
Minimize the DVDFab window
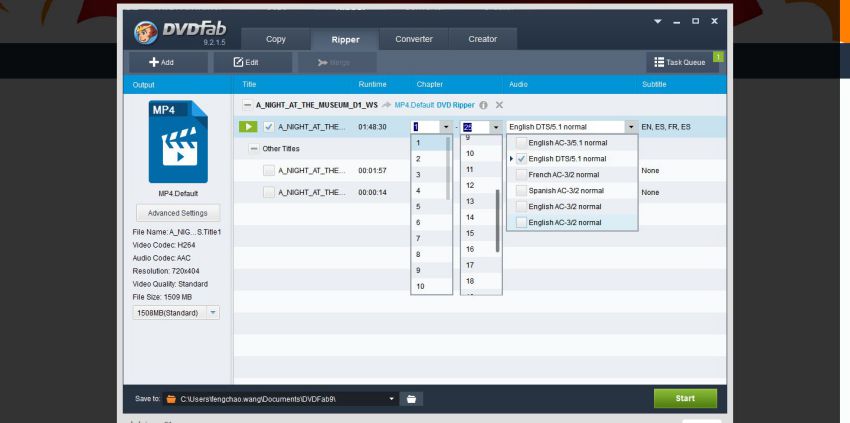point(677,22)
